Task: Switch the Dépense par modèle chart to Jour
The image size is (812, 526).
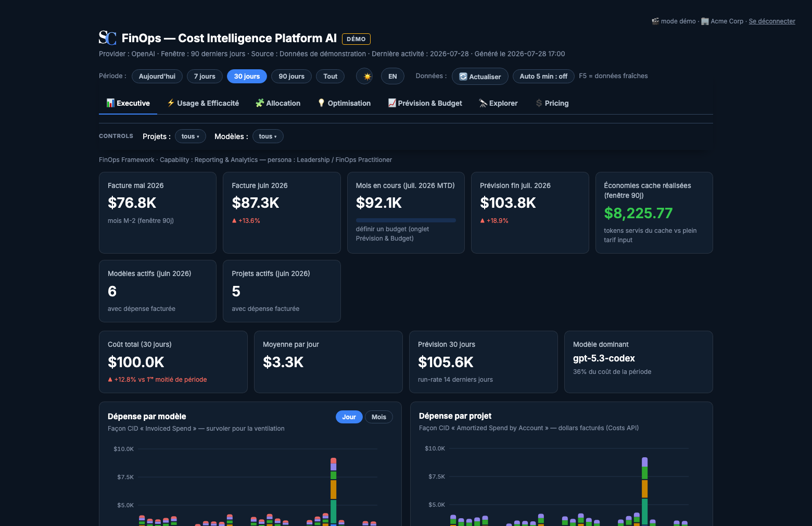Action: (349, 417)
